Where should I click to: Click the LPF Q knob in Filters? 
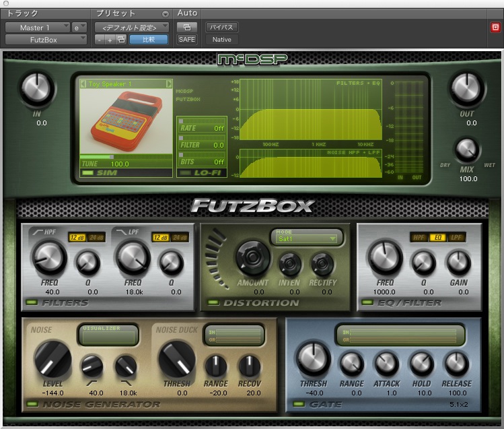tap(172, 263)
